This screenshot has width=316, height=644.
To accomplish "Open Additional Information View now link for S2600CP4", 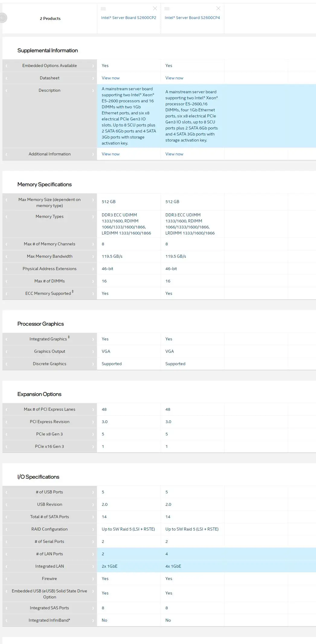I will point(174,154).
